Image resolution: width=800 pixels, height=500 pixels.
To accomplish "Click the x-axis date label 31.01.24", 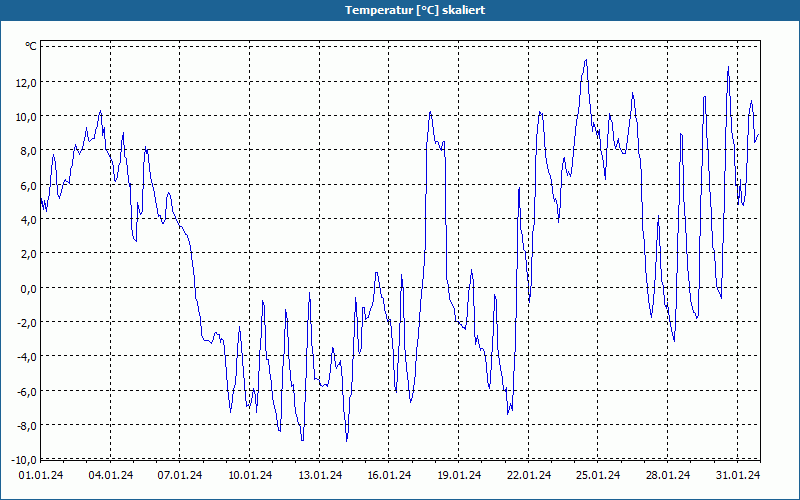I will (x=738, y=475).
